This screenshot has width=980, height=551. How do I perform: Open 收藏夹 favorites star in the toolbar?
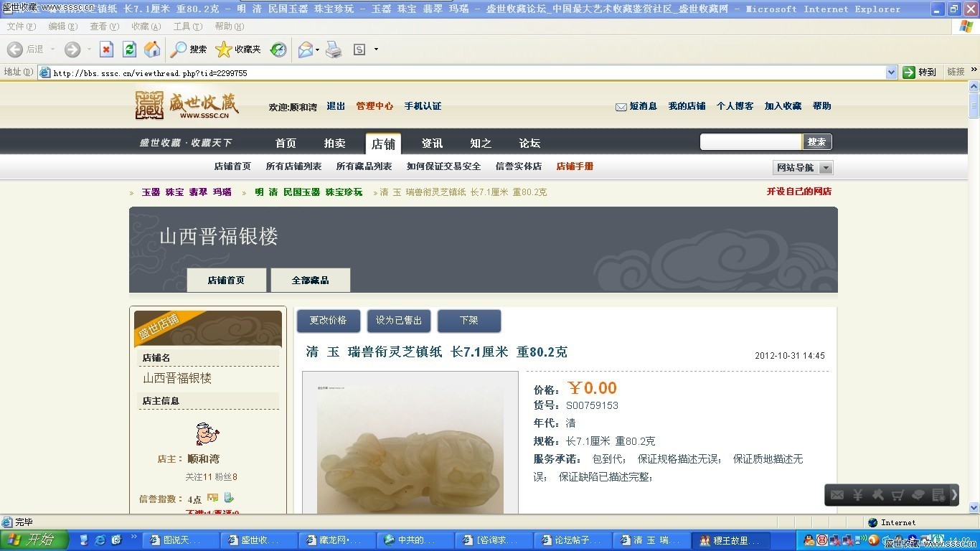(x=239, y=50)
